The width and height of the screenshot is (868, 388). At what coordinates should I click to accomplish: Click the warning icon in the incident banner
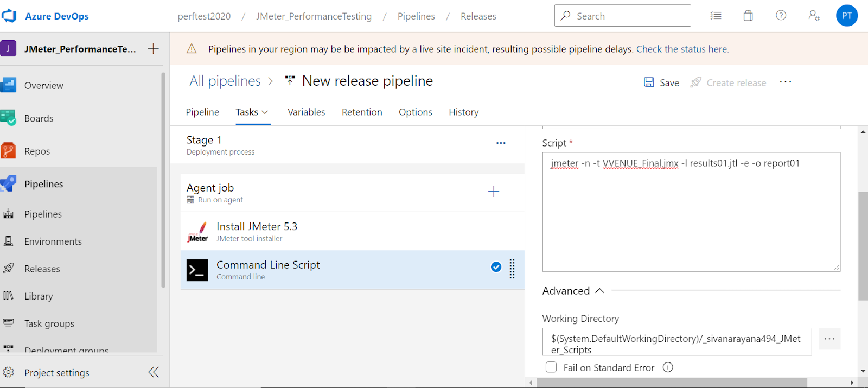[x=192, y=49]
